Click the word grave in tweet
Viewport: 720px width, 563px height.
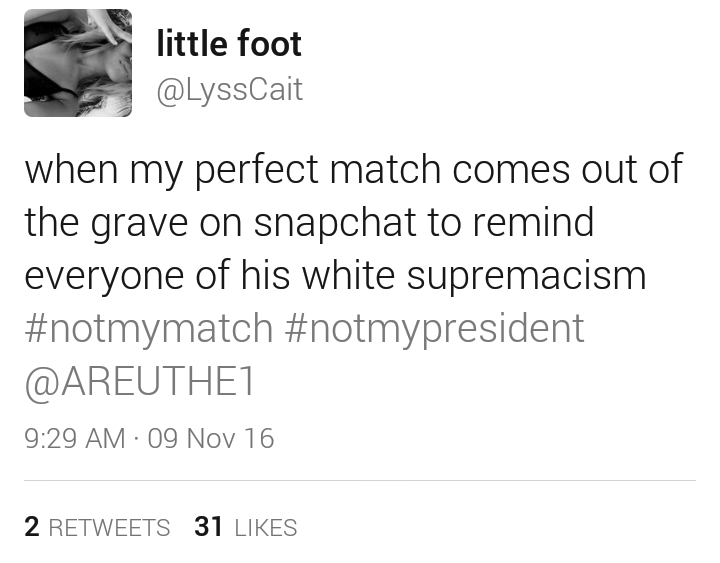(139, 223)
